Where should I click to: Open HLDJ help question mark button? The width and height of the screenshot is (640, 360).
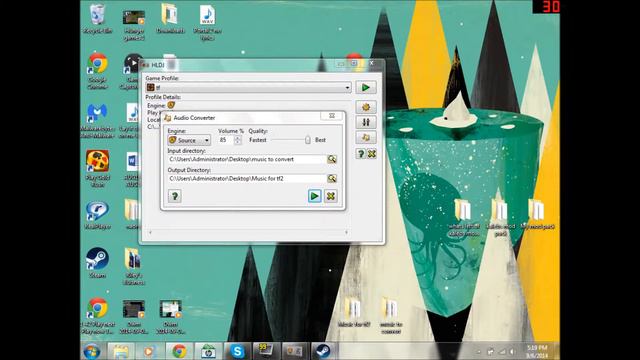click(361, 154)
